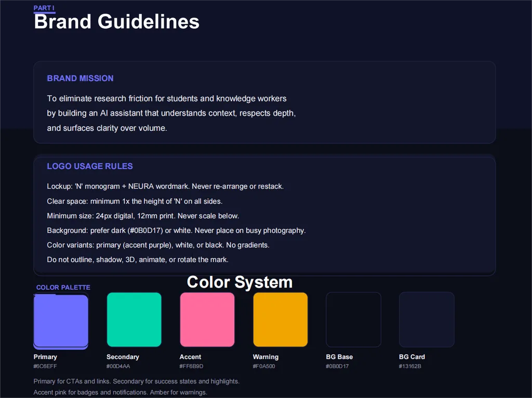Click the '#6C6EFF' hex code

point(45,366)
